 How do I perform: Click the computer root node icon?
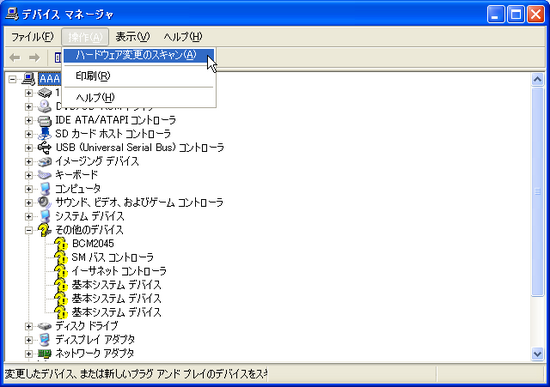point(28,79)
